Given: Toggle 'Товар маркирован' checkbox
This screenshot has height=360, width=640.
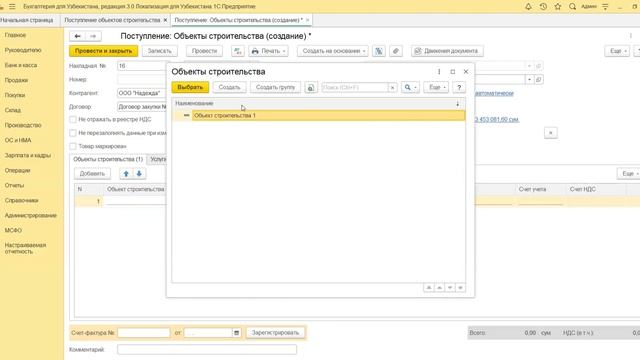Looking at the screenshot, I should coord(73,146).
